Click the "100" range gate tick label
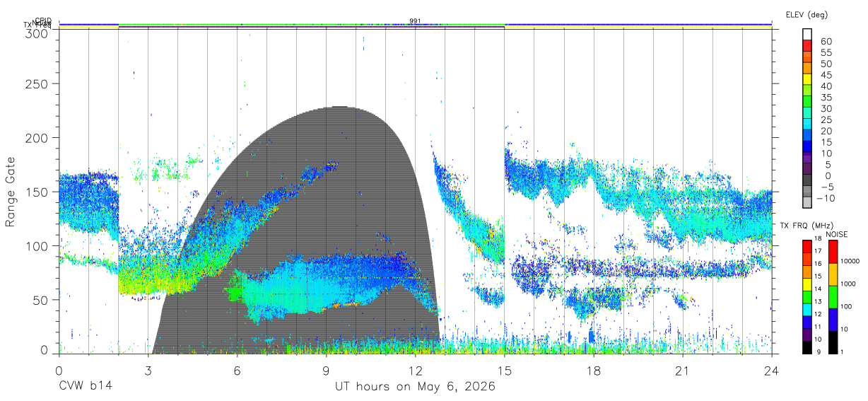Image resolution: width=868 pixels, height=401 pixels. pos(36,246)
